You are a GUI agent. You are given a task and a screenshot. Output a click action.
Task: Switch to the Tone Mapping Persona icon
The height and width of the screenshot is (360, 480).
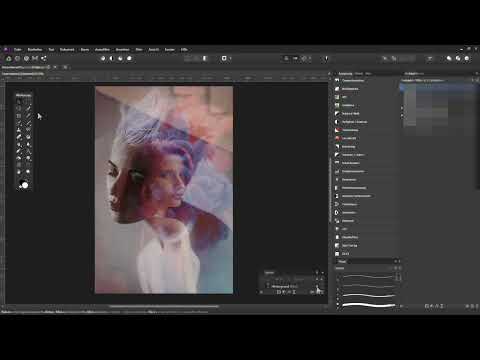[35, 59]
